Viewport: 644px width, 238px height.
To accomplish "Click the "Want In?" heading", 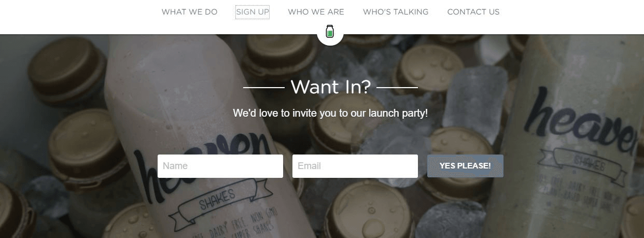I will pos(330,87).
